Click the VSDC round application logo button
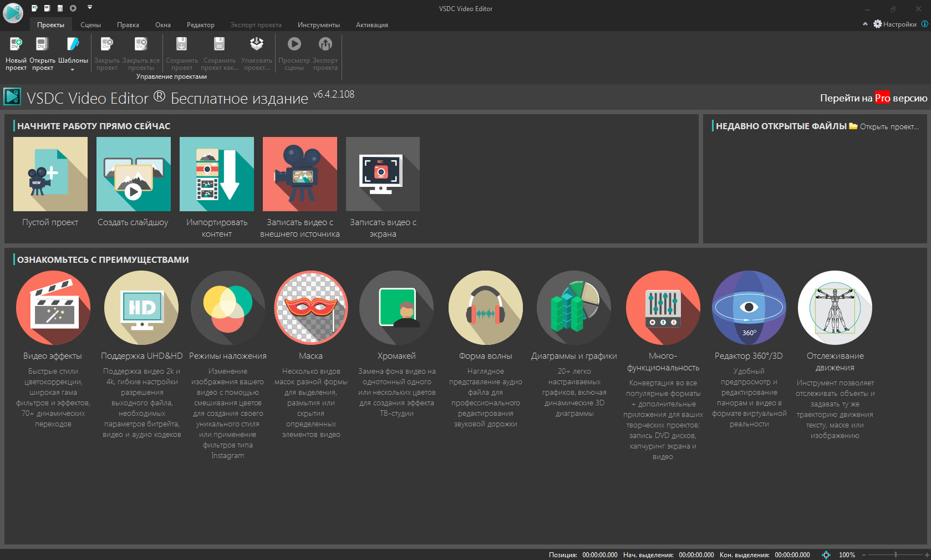This screenshot has height=560, width=931. (13, 13)
